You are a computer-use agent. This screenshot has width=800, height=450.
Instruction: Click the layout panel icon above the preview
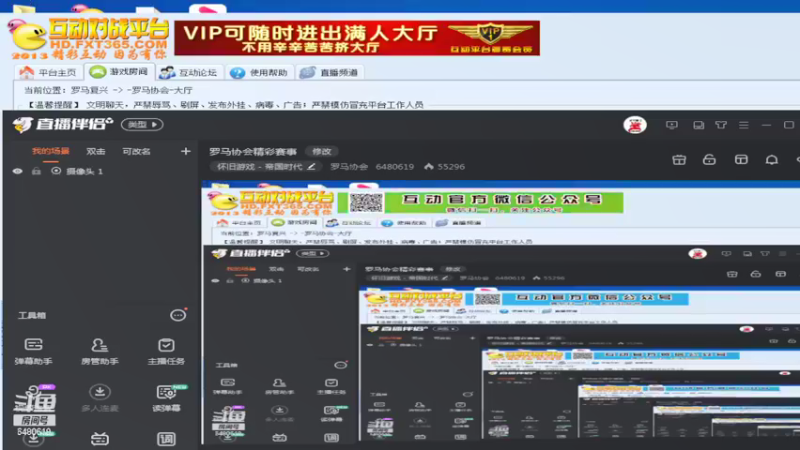click(741, 160)
